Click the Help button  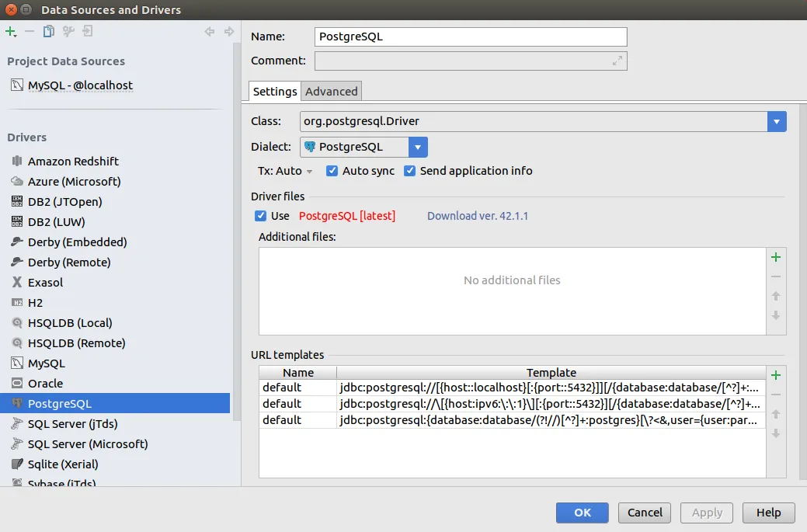pyautogui.click(x=768, y=513)
